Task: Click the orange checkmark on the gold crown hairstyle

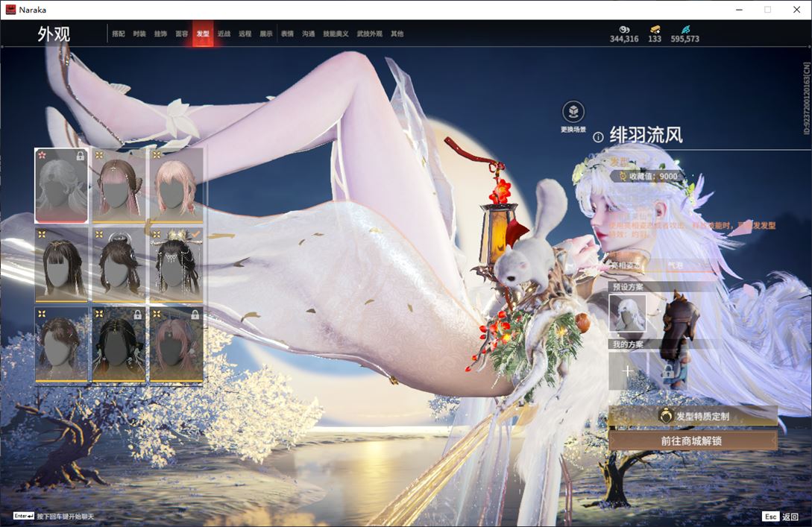Action: [195, 235]
